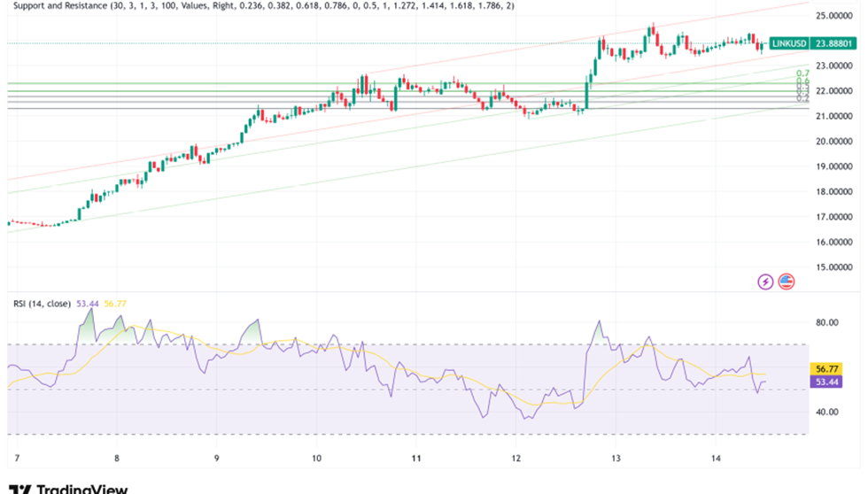The height and width of the screenshot is (494, 868).
Task: Click the US flag icon
Action: coord(787,282)
